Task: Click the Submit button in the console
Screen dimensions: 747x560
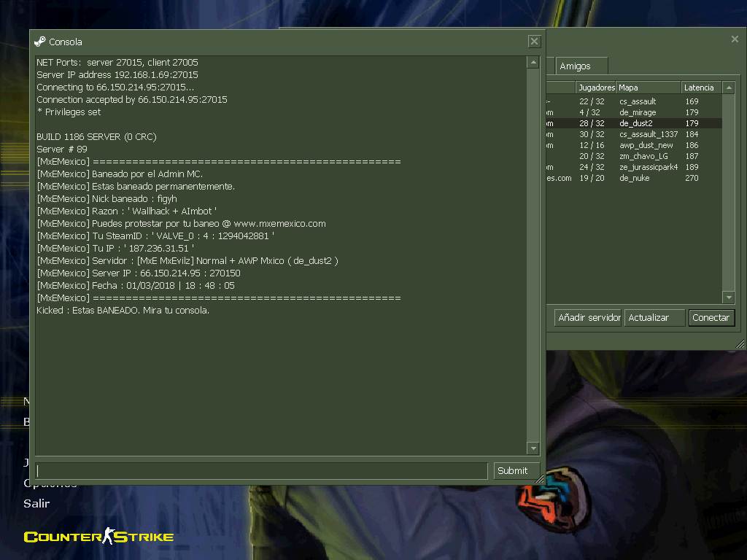Action: tap(516, 471)
